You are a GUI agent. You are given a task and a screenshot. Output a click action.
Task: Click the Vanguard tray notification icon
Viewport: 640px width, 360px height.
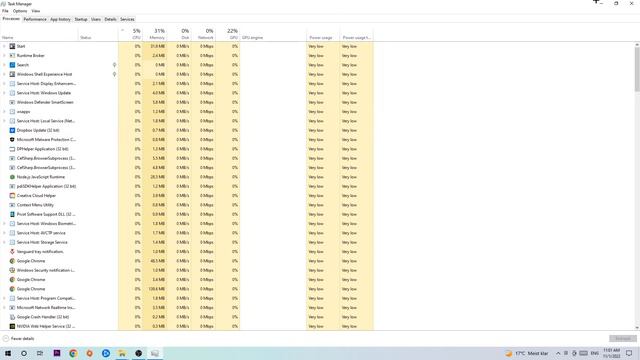tap(12, 251)
